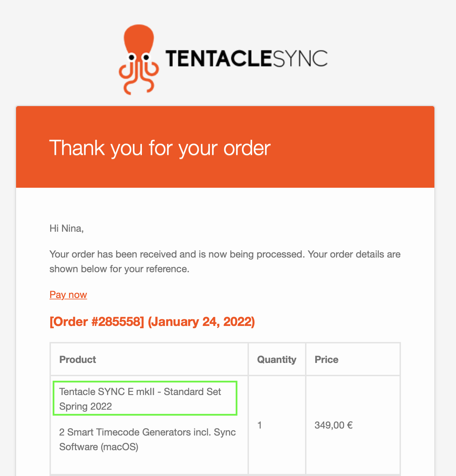Click the Quantity column header
The height and width of the screenshot is (476, 456).
276,359
